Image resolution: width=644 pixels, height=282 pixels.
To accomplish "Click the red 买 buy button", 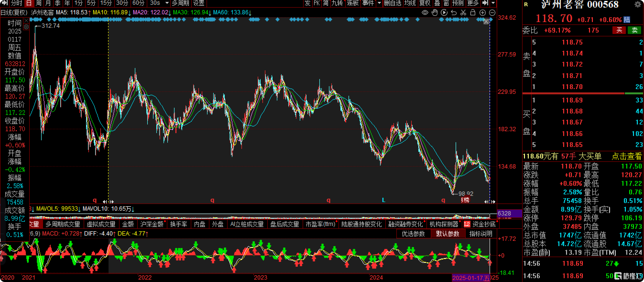I will (x=619, y=30).
